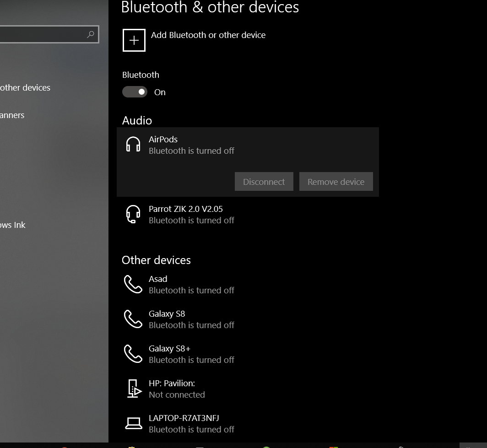Select the Galaxy S8 device name
The image size is (487, 448).
point(167,314)
